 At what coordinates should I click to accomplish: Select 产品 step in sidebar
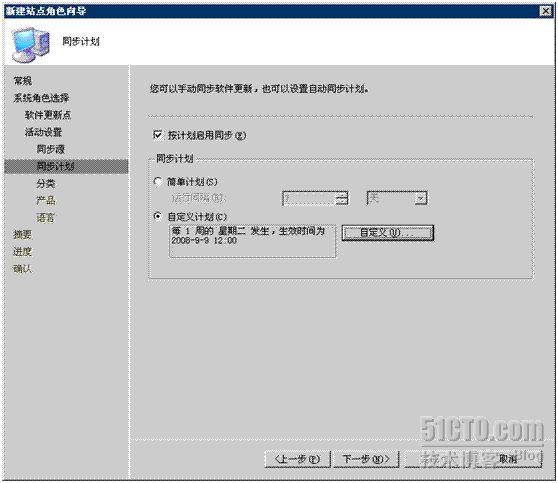(x=46, y=200)
